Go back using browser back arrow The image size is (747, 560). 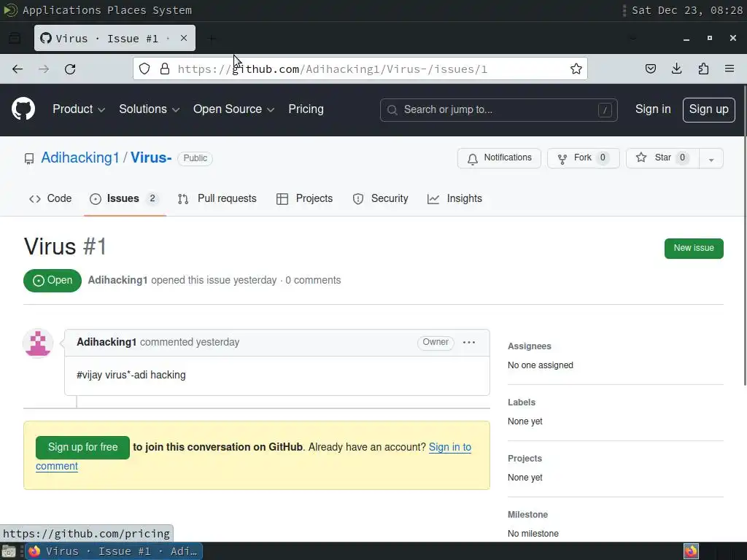click(18, 69)
